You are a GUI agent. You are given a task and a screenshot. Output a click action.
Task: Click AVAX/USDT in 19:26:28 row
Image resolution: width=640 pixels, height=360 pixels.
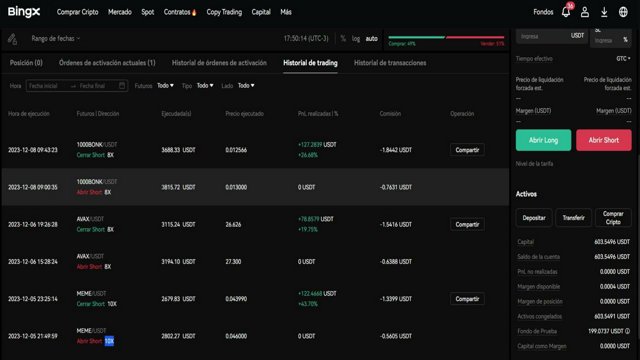[90, 219]
